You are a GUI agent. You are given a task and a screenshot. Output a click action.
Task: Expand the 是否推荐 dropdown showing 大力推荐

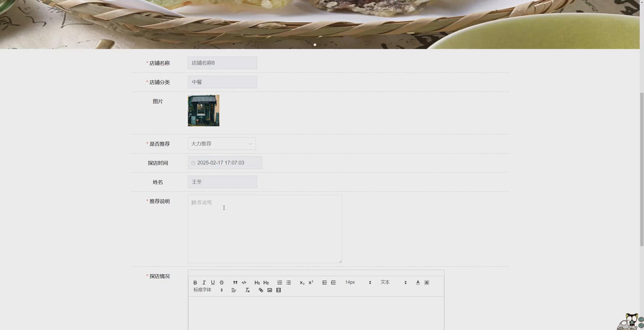pyautogui.click(x=222, y=144)
